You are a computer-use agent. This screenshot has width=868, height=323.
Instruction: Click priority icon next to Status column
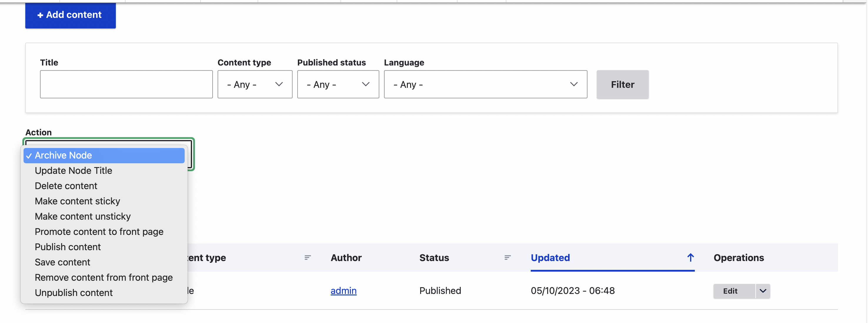pyautogui.click(x=507, y=258)
